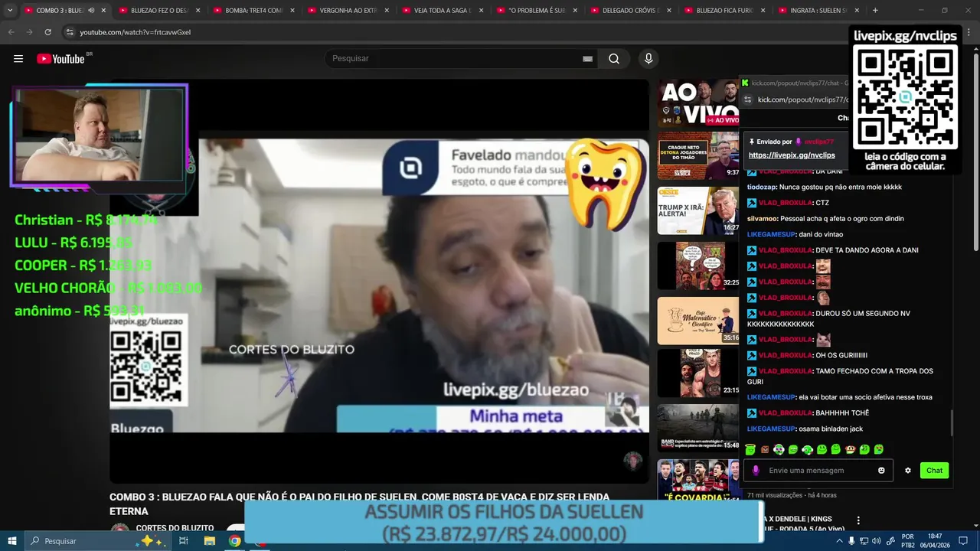Viewport: 980px width, 551px height.
Task: Open the clock showing 18:47
Action: [935, 541]
